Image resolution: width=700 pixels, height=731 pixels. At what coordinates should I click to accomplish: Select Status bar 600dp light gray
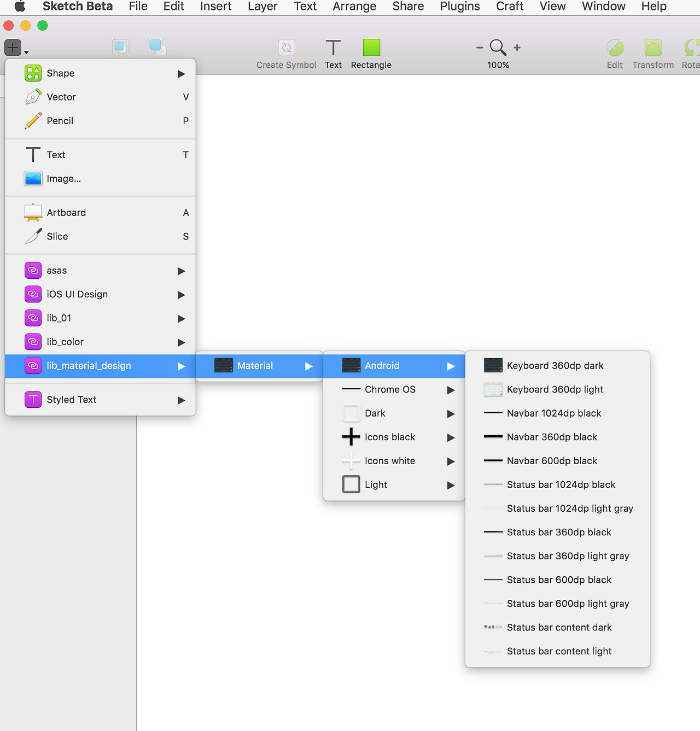click(x=557, y=604)
